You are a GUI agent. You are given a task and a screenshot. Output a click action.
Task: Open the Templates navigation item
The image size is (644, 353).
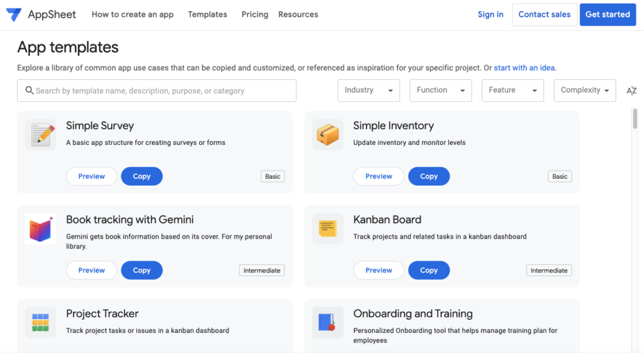(208, 14)
